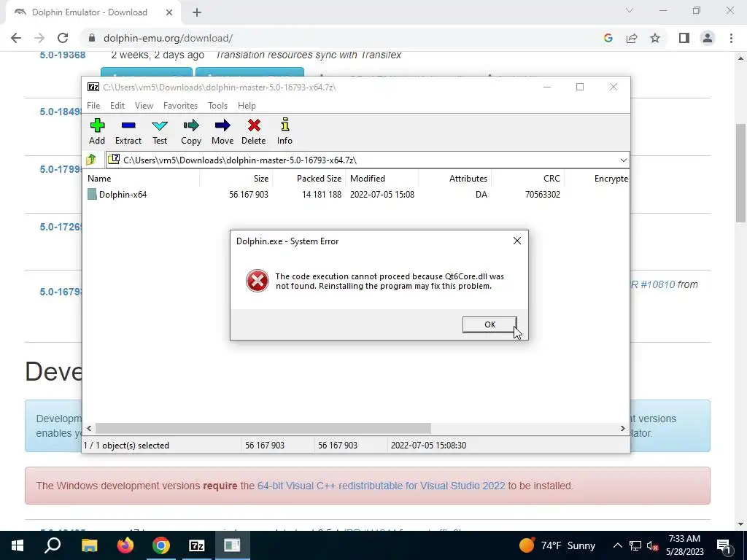Open the 7-Zip File menu

pyautogui.click(x=93, y=106)
